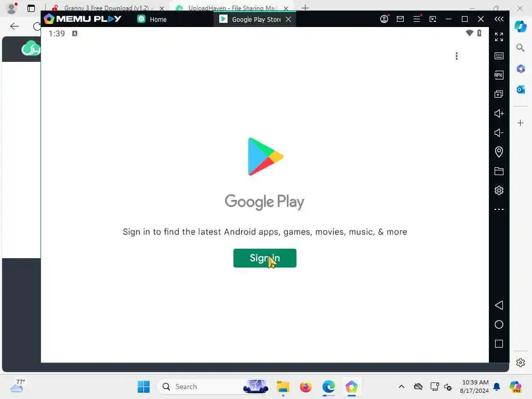Open the GPS location tool
This screenshot has height=399, width=532.
pos(499,152)
